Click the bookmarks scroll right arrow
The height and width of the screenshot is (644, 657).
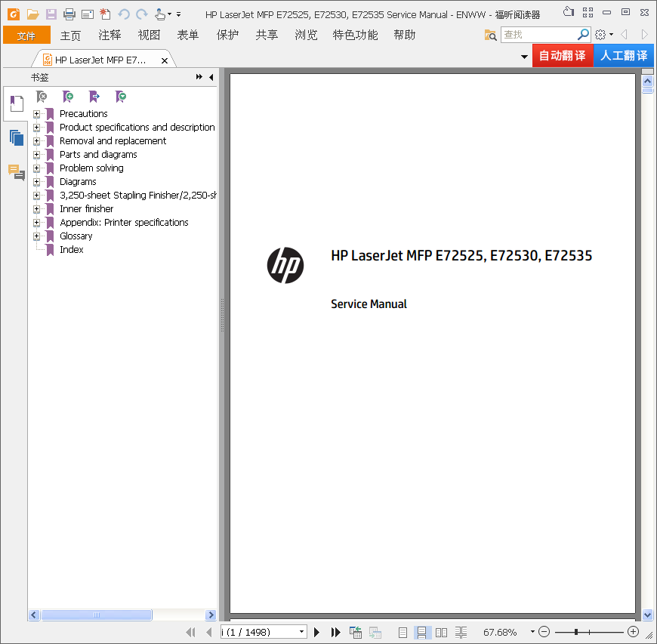pos(211,615)
